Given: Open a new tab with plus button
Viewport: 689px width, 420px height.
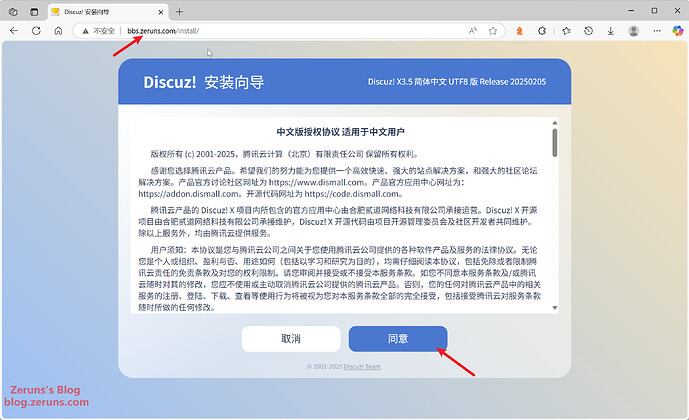Looking at the screenshot, I should point(179,12).
